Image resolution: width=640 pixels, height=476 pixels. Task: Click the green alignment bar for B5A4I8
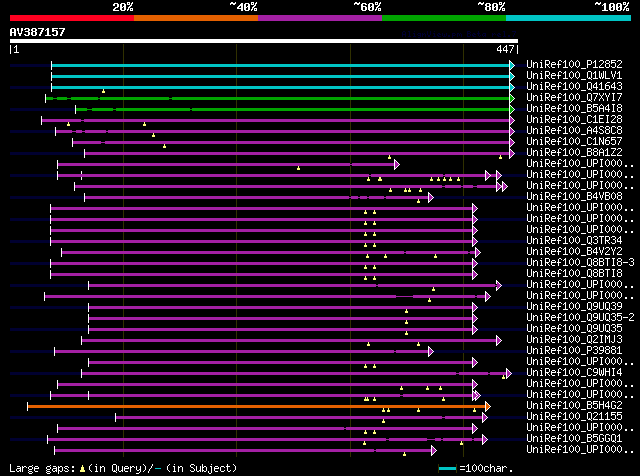pos(292,109)
